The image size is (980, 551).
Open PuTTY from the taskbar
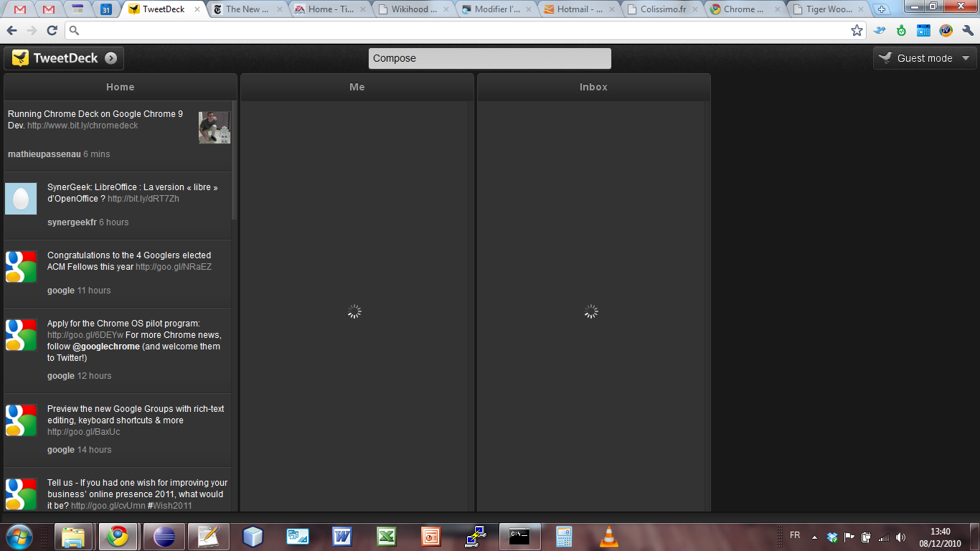(x=476, y=537)
